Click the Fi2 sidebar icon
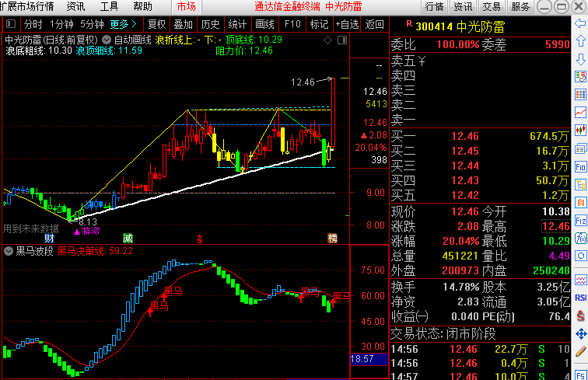The width and height of the screenshot is (588, 380). [x=580, y=221]
